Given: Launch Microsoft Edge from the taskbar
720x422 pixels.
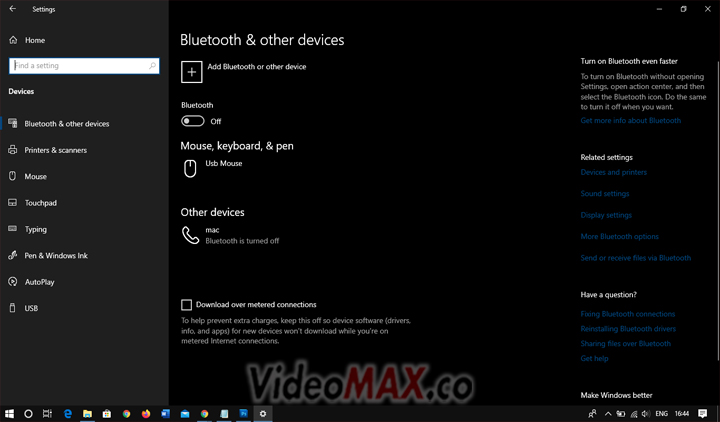Looking at the screenshot, I should coord(68,414).
